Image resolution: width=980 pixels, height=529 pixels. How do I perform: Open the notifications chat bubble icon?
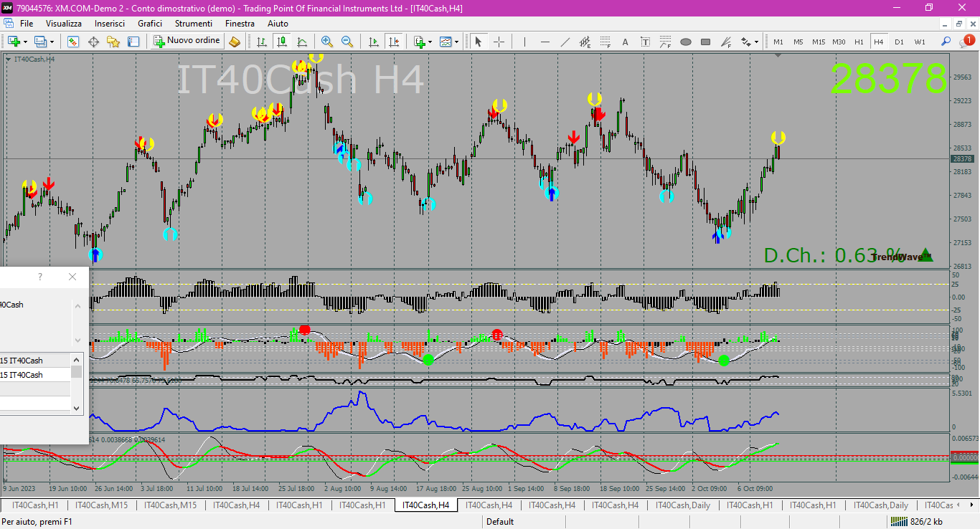(969, 42)
